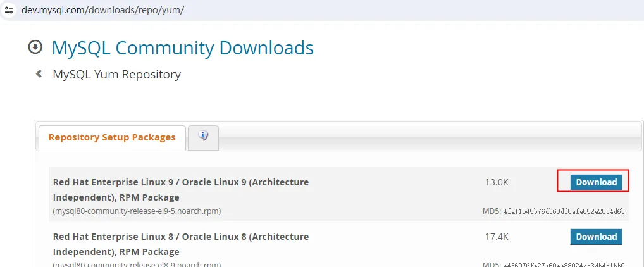
Task: Select the MySQL Yum Repository title
Action: (x=116, y=75)
